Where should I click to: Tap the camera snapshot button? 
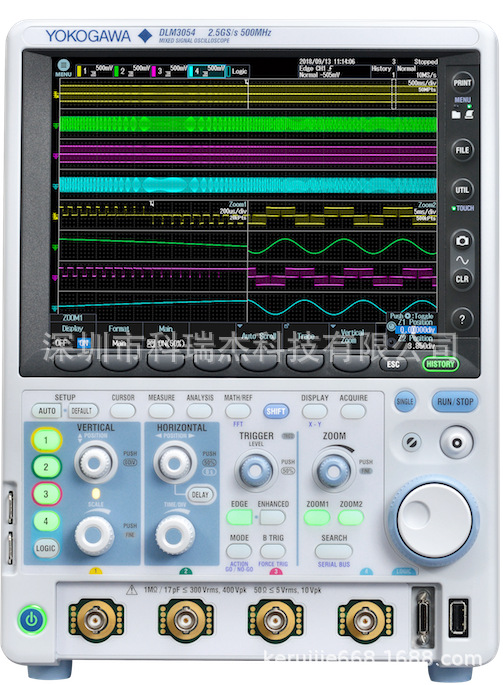[462, 240]
